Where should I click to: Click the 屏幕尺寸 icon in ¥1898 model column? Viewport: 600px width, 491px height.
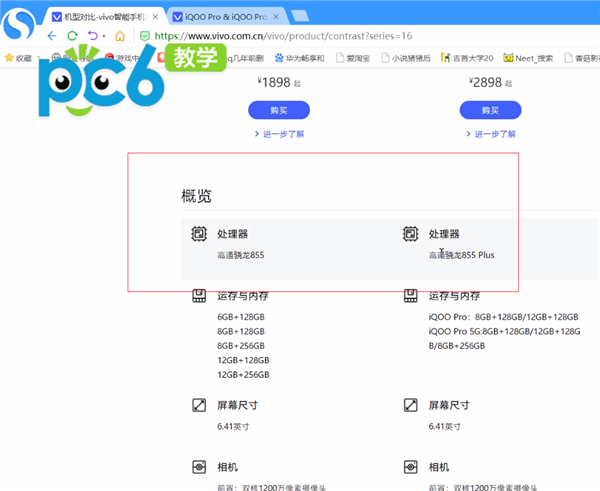click(x=199, y=405)
